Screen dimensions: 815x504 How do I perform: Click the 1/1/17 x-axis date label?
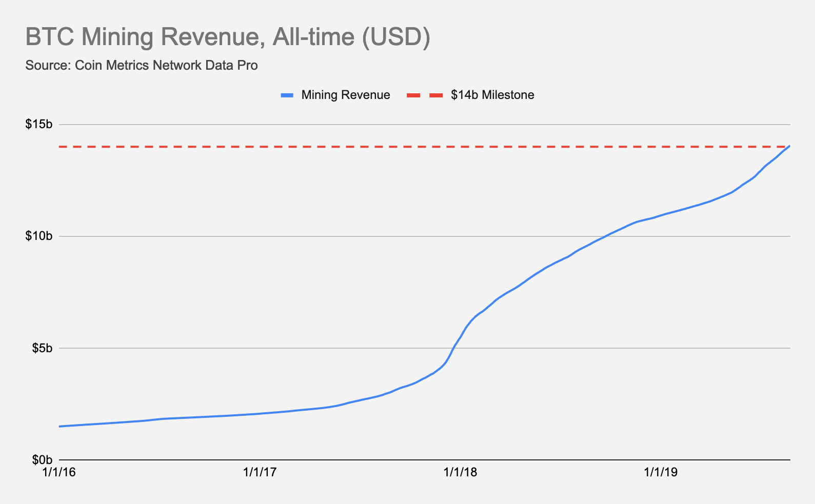(260, 472)
